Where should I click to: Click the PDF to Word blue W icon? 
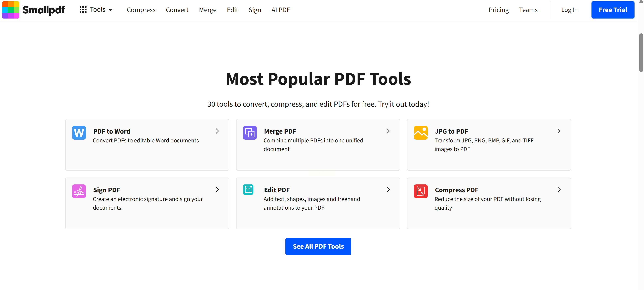(x=79, y=133)
